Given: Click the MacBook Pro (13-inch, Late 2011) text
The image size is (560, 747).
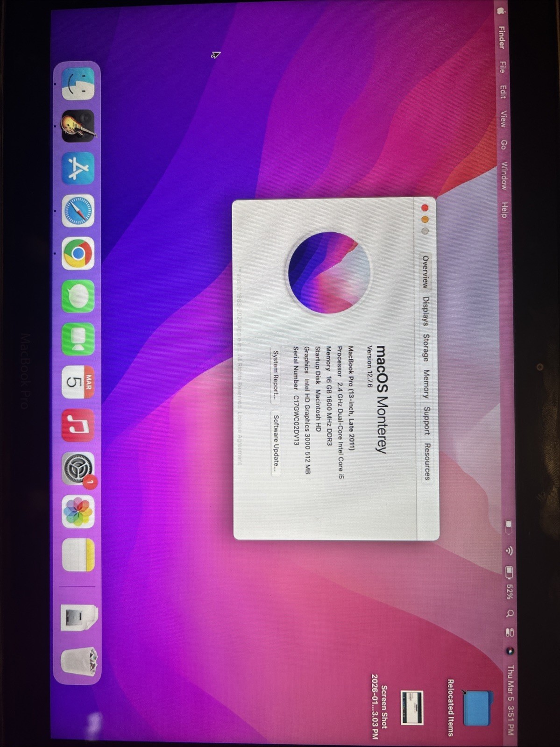Looking at the screenshot, I should click(x=351, y=398).
